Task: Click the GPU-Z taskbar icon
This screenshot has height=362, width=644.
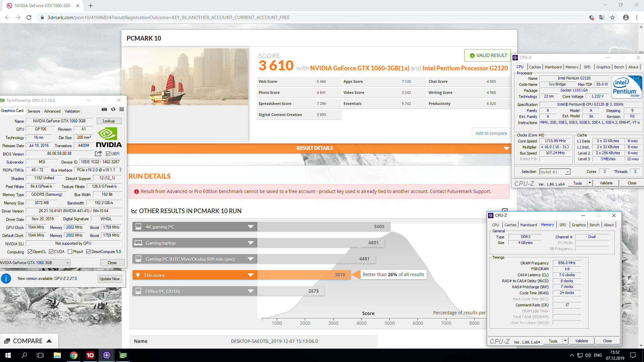Action: pos(123,355)
